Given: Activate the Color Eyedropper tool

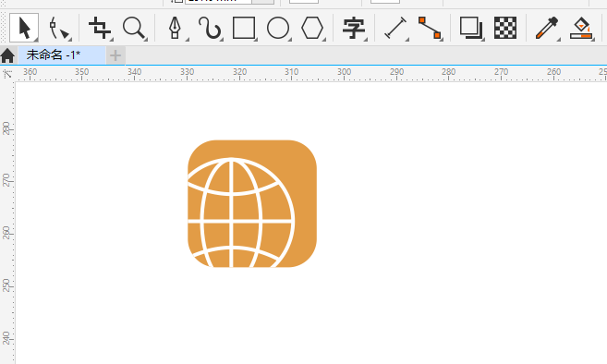Looking at the screenshot, I should (x=547, y=28).
